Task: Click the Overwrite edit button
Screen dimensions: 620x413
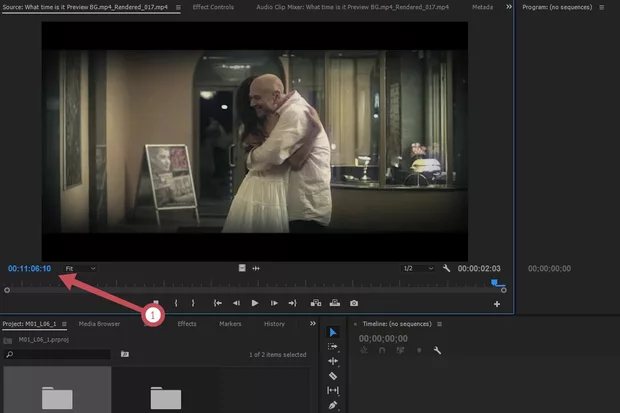Action: click(x=335, y=303)
